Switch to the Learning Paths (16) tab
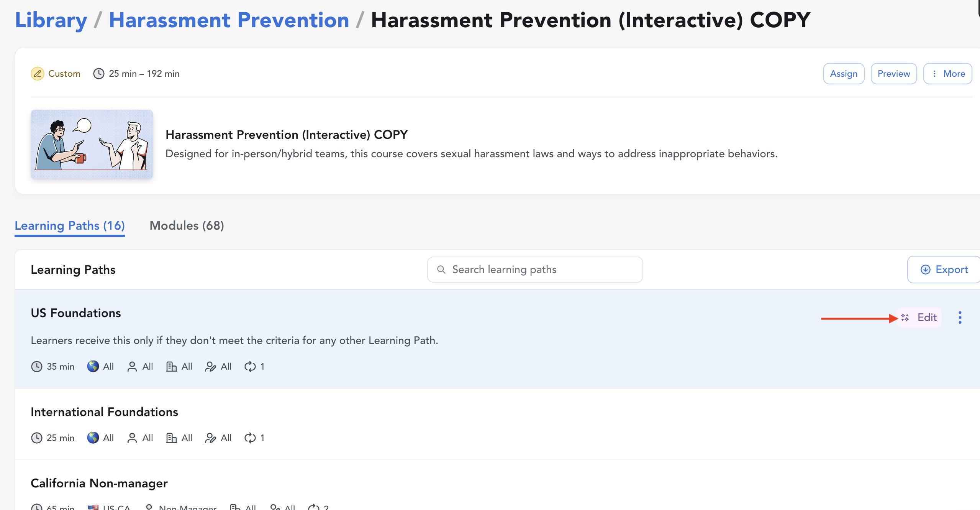 coord(70,225)
